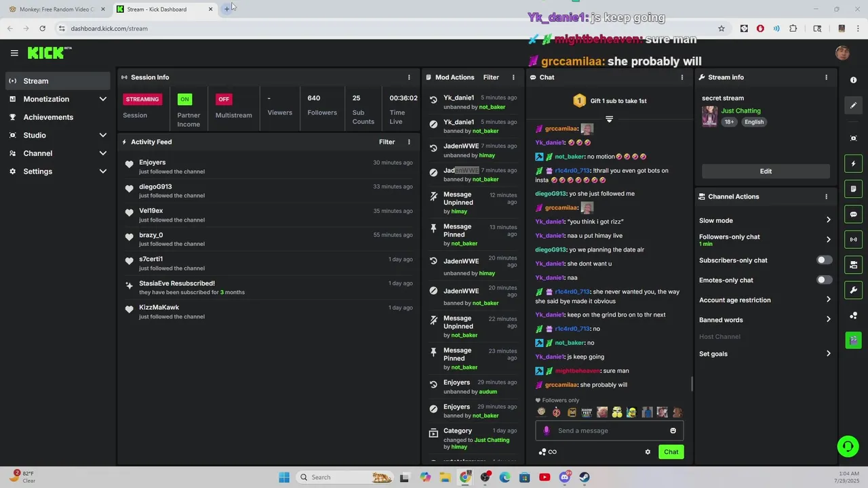This screenshot has height=488, width=868.
Task: Open Session Info three-dot options menu
Action: pyautogui.click(x=409, y=77)
